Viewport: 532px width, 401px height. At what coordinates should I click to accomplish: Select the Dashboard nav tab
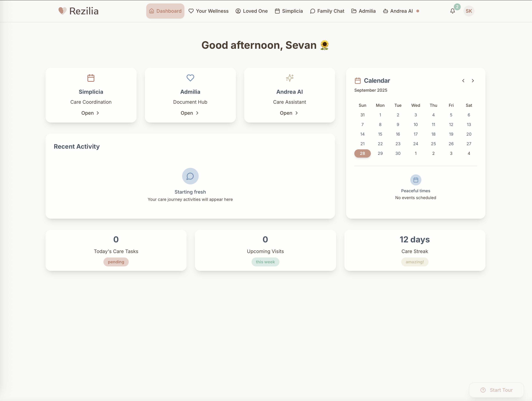coord(165,11)
